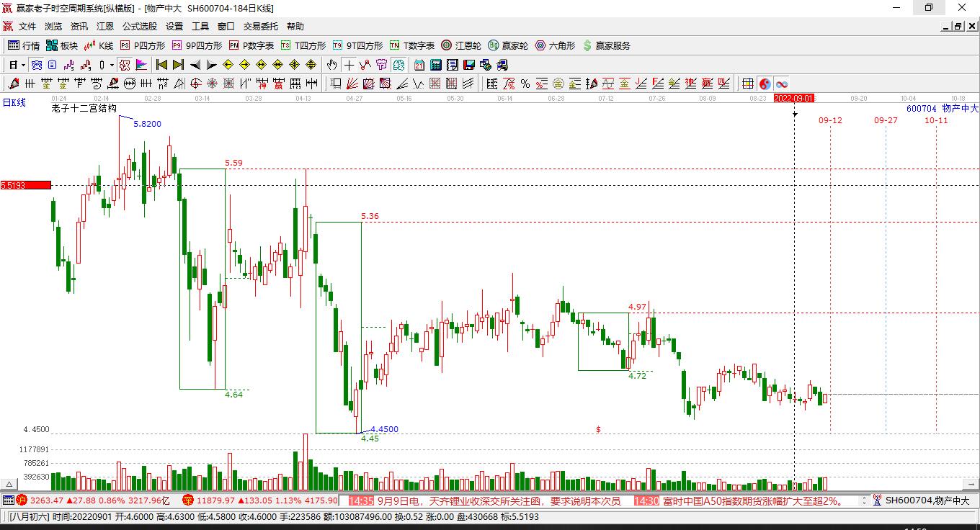Select the red Gann fan tool
Viewport: 980px width, 530px height.
point(353,84)
